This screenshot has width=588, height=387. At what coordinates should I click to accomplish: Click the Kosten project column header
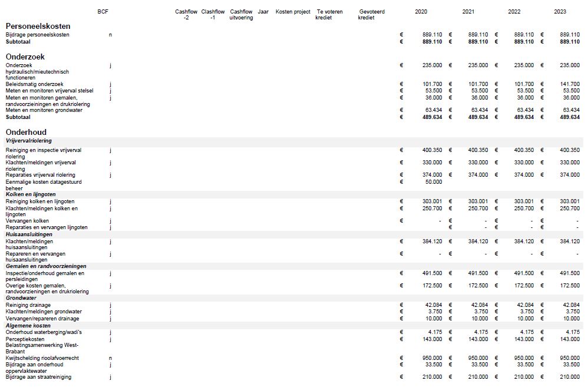pyautogui.click(x=293, y=12)
